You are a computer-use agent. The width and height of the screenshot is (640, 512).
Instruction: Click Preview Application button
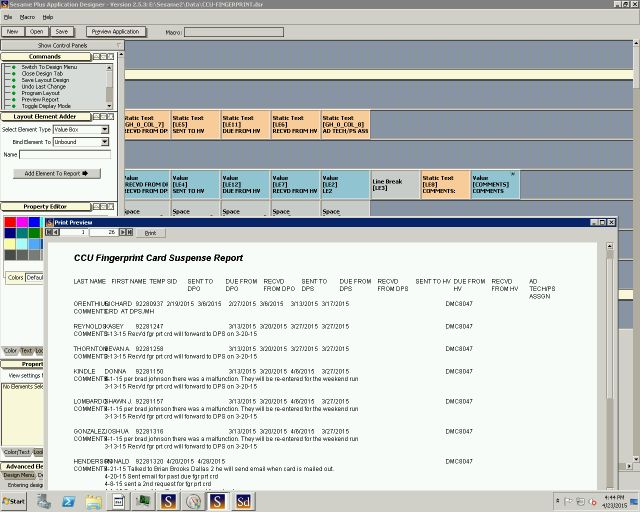pos(116,31)
